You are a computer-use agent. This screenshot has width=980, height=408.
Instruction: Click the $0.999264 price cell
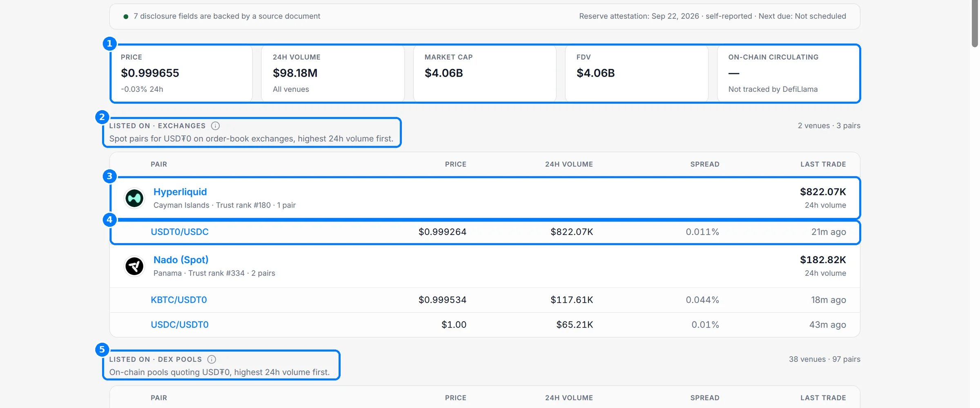442,232
